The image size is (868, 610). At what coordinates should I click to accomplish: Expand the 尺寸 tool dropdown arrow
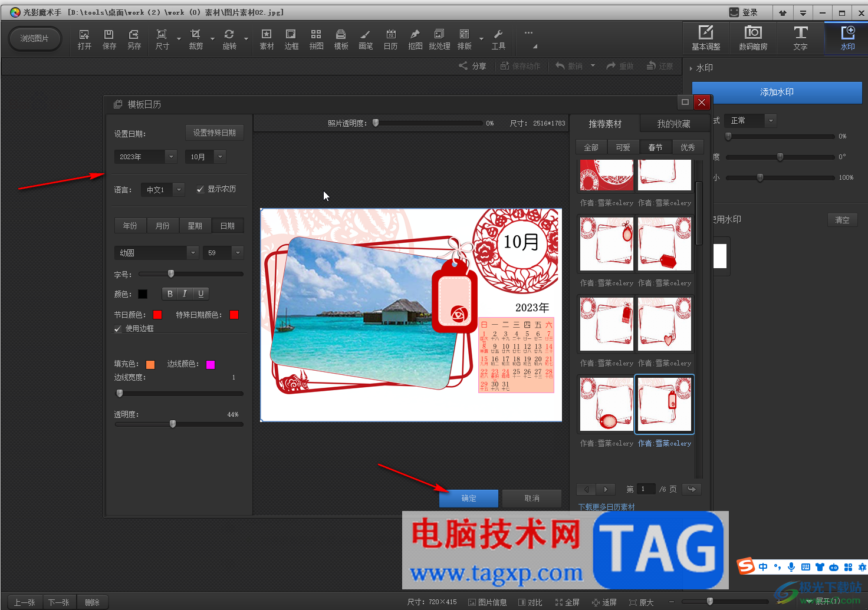(179, 39)
